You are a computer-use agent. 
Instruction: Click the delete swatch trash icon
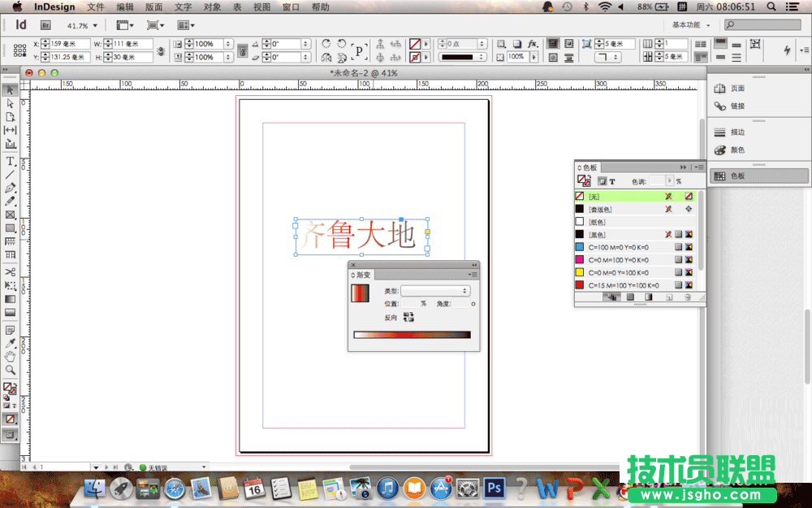click(687, 296)
